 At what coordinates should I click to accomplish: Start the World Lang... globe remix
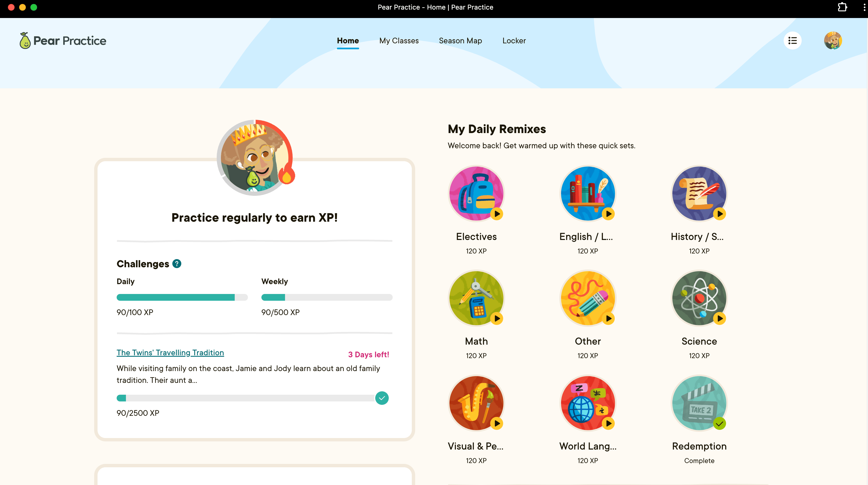click(x=588, y=403)
